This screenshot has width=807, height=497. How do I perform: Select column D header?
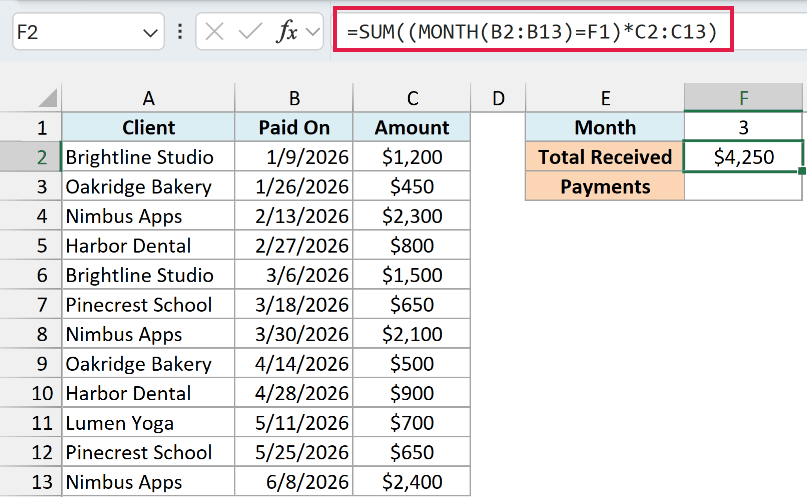498,98
